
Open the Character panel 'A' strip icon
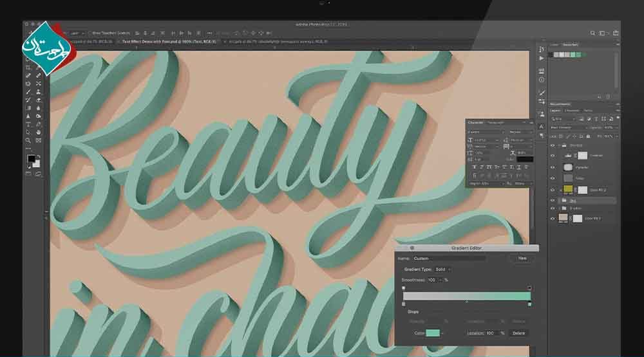point(542,126)
